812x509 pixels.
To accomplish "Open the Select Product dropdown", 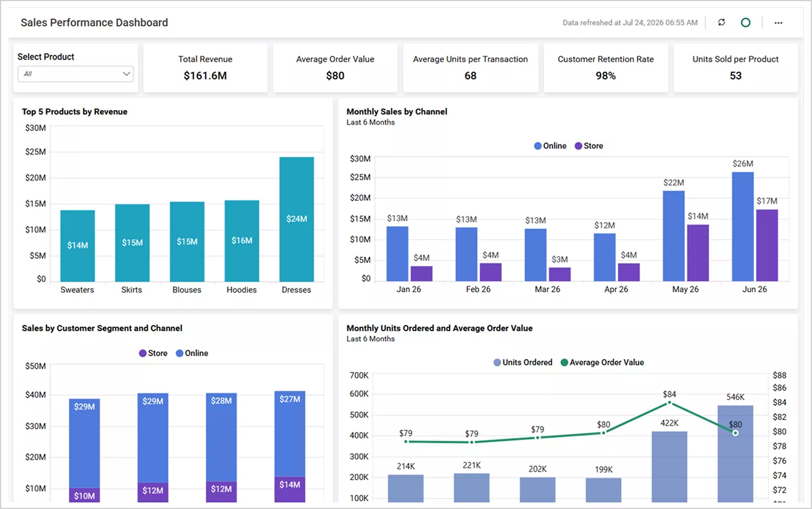I will pyautogui.click(x=76, y=74).
